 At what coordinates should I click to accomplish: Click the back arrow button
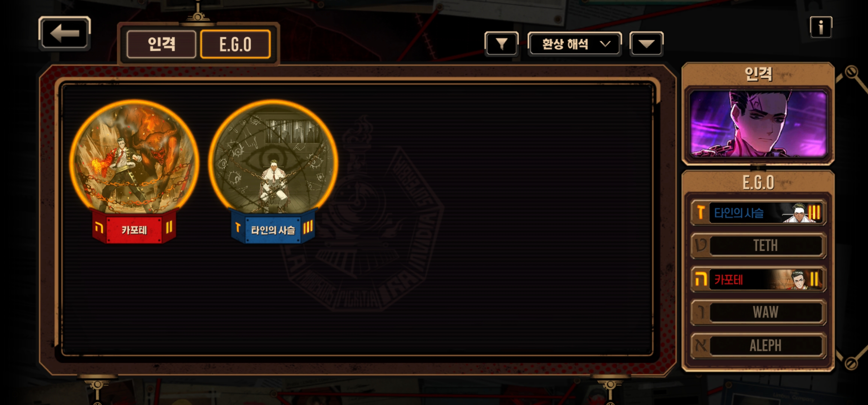coord(64,33)
